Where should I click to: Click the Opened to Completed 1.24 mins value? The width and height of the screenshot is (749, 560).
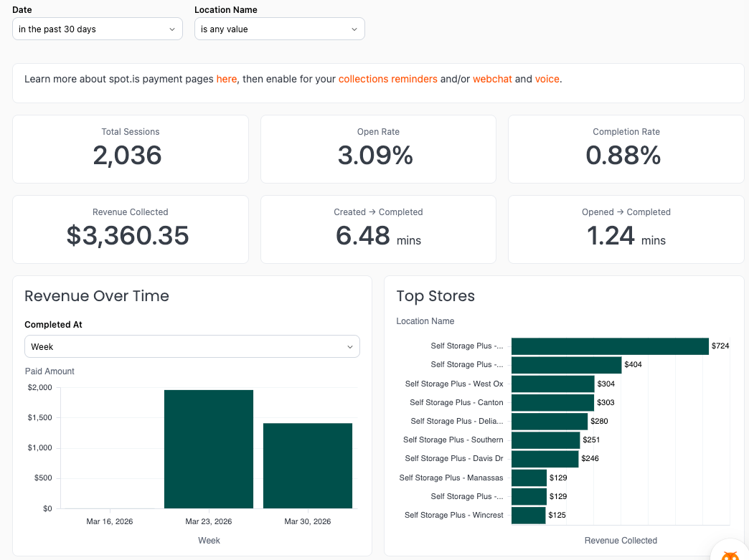(x=626, y=236)
